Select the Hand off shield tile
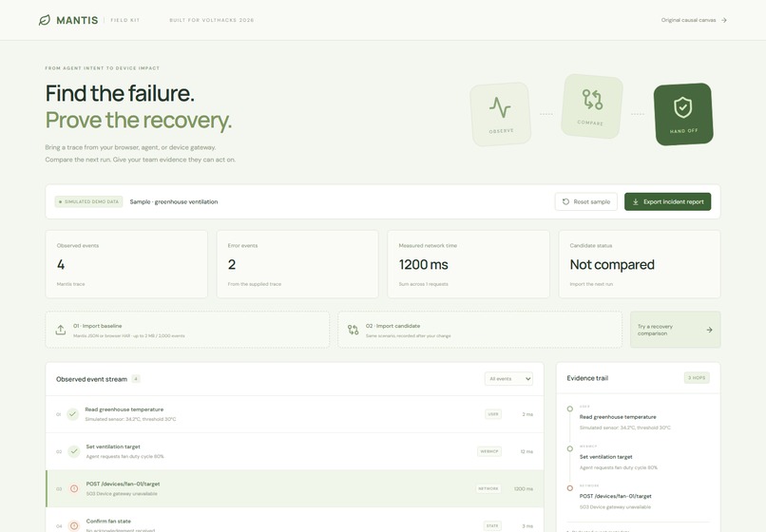This screenshot has width=766, height=532. pyautogui.click(x=683, y=114)
